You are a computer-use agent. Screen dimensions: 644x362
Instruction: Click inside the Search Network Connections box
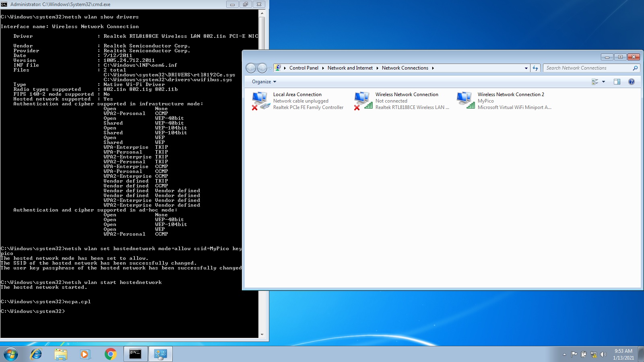point(584,68)
